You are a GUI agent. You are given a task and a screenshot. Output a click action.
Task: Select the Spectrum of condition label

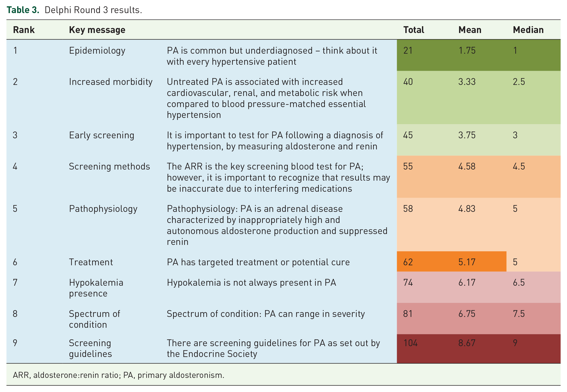pyautogui.click(x=95, y=319)
